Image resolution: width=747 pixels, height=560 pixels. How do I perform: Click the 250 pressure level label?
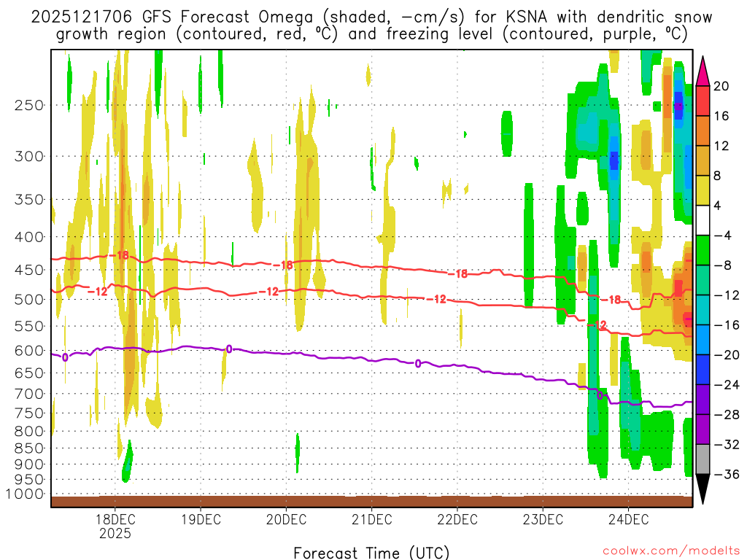pos(28,105)
